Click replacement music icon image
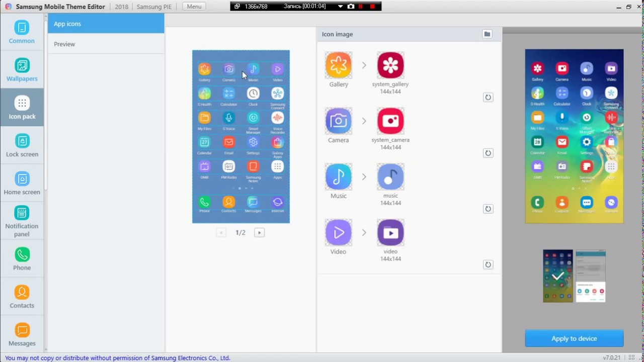 pyautogui.click(x=390, y=177)
